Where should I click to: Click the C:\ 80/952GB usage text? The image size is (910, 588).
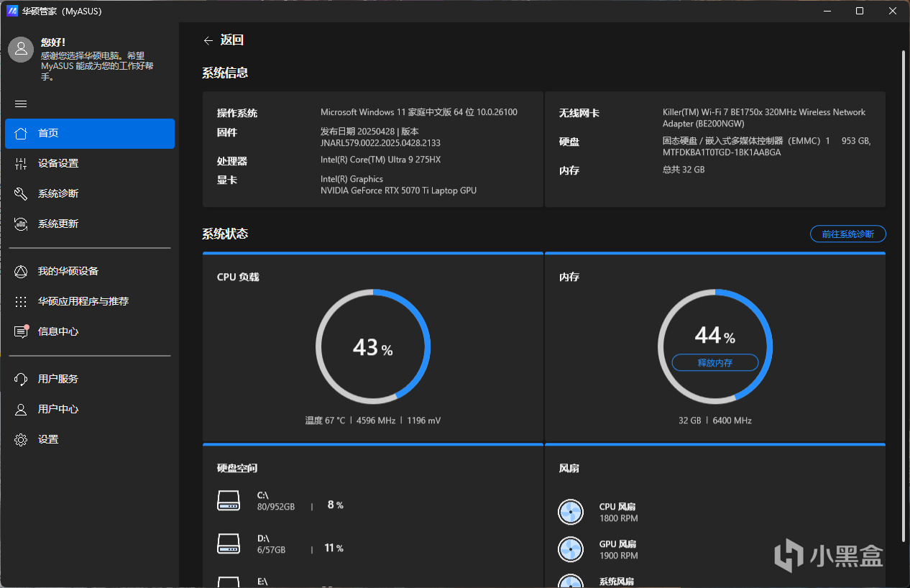(276, 501)
